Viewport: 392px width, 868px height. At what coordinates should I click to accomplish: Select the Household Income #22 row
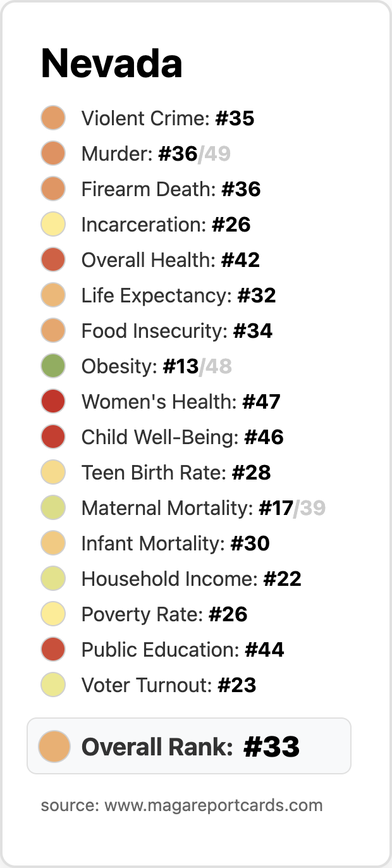coord(171,579)
